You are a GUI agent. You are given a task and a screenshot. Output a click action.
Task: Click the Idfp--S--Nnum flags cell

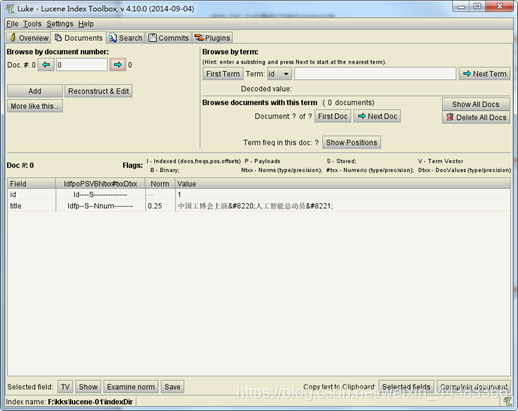100,206
